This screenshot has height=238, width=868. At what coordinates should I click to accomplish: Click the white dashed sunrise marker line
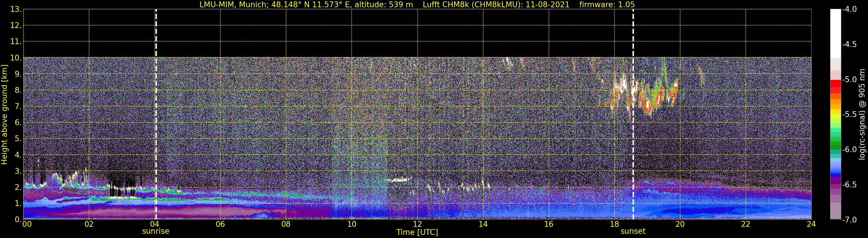point(156,114)
